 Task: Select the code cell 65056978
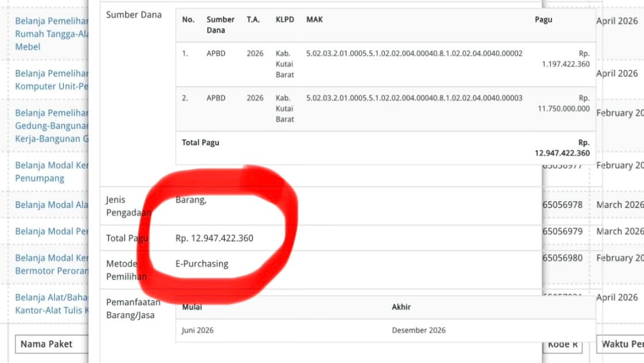pyautogui.click(x=562, y=205)
